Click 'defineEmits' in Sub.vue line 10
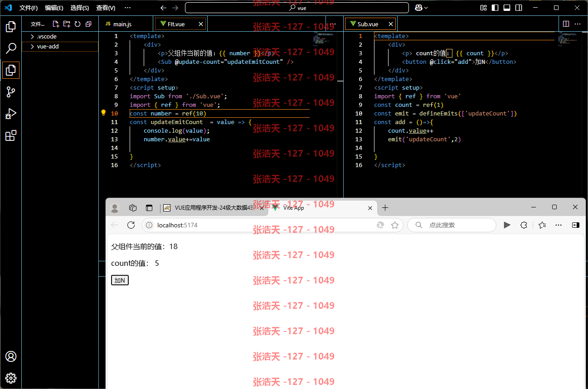 click(x=438, y=113)
